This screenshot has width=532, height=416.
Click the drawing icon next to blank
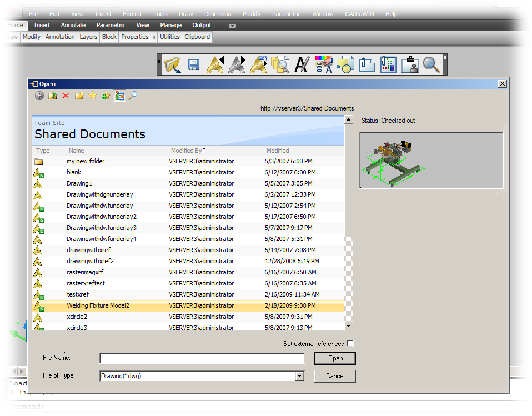click(38, 173)
